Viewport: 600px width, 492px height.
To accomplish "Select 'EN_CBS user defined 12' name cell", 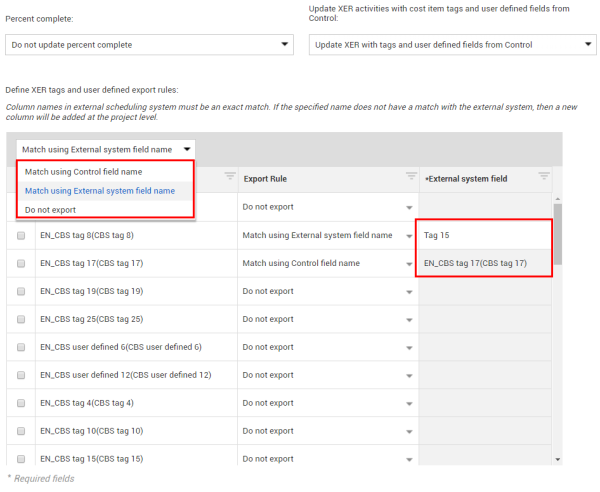I will point(136,375).
